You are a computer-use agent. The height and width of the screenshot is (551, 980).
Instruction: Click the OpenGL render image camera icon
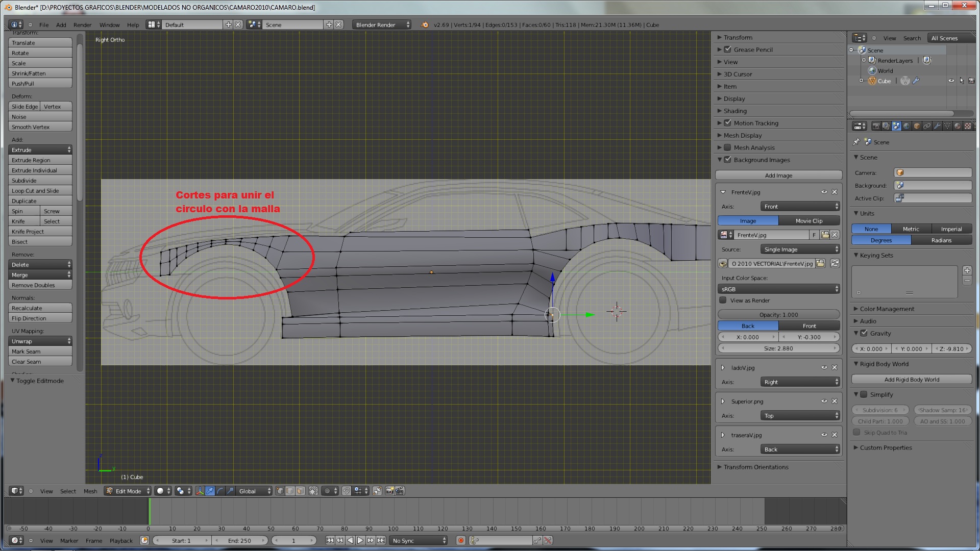coord(389,491)
